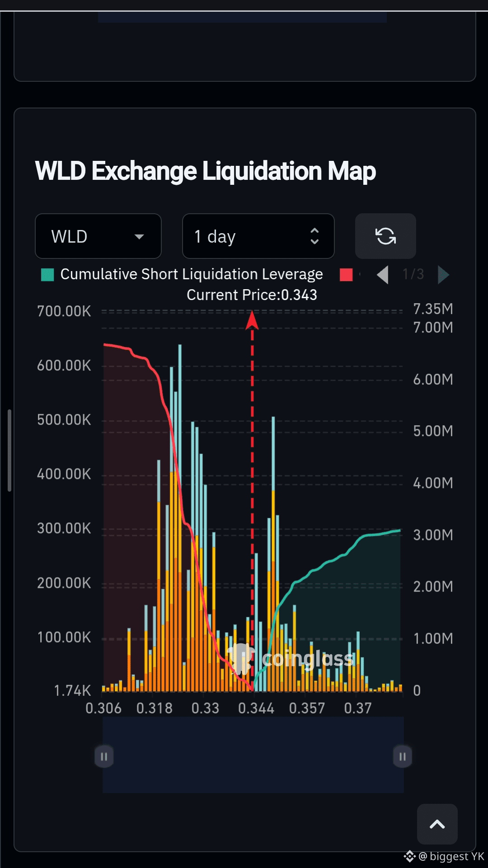Open the WLD coin dropdown
The width and height of the screenshot is (488, 868).
[x=98, y=236]
